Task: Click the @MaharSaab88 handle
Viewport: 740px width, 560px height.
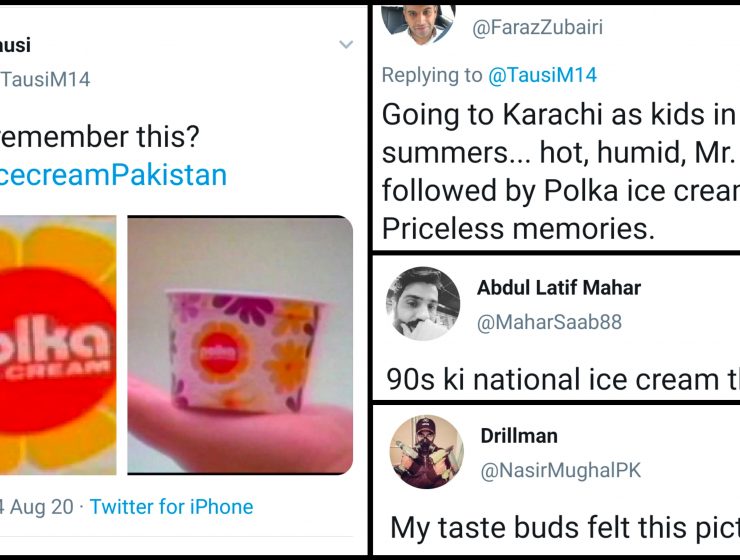Action: coord(549,323)
